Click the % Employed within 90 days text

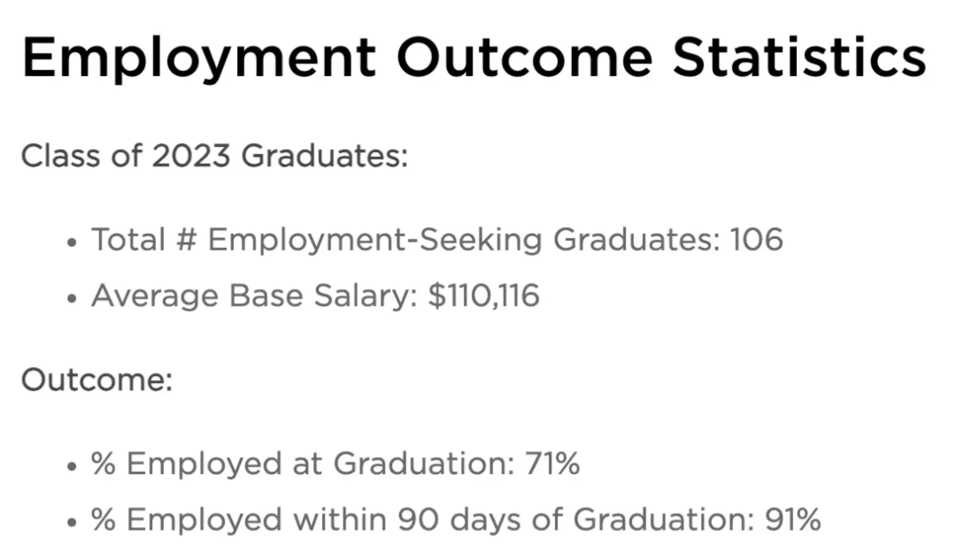(x=423, y=519)
